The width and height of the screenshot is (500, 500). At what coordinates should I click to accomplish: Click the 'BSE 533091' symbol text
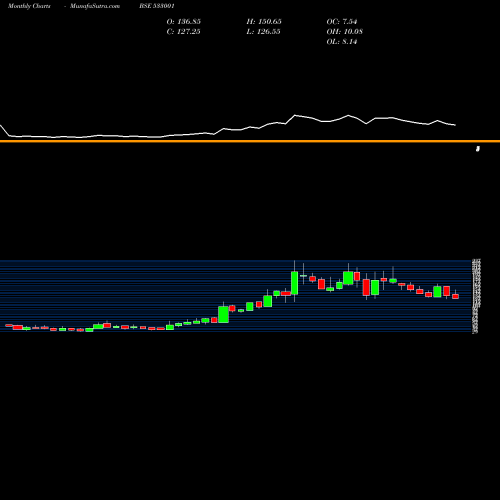pos(157,6)
